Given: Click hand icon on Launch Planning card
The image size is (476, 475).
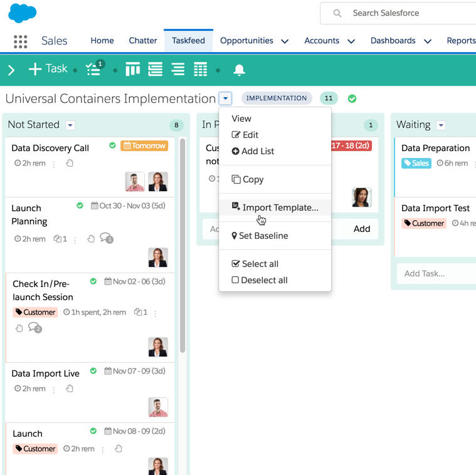Looking at the screenshot, I should point(91,239).
